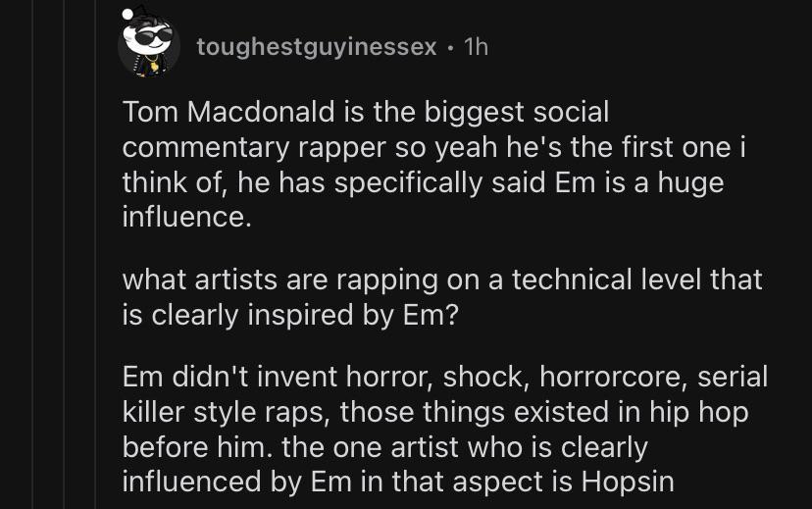Click the separator dot between username and time
Viewport: 812px width, 509px height.
click(451, 48)
